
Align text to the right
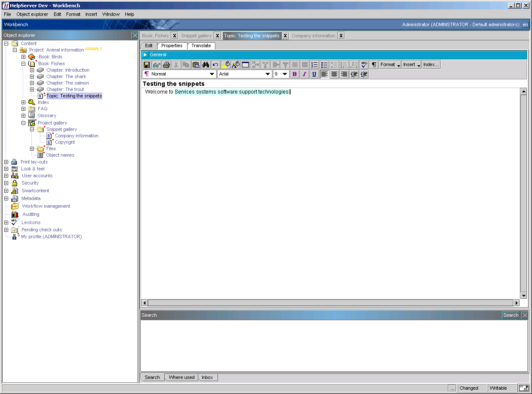(x=344, y=74)
